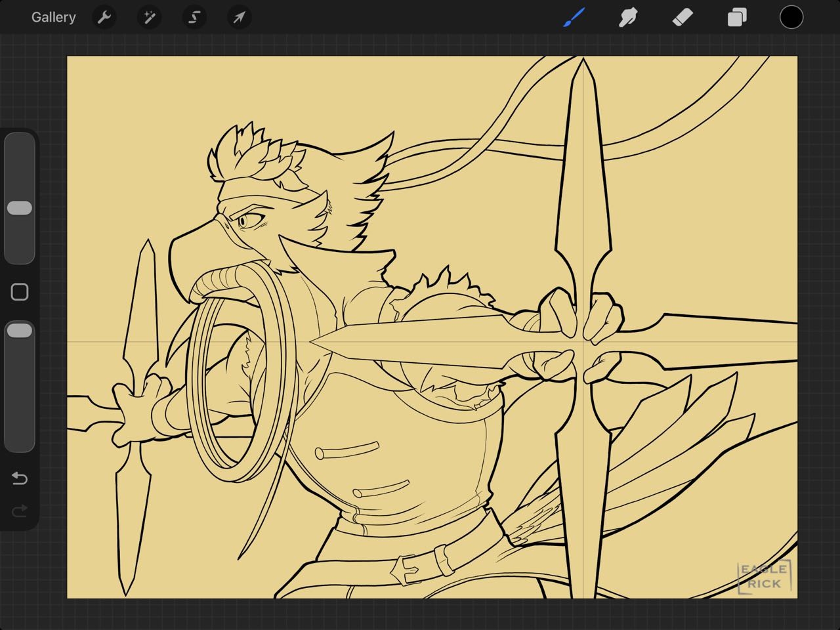
Task: Click the brush size slider handle
Action: point(20,208)
